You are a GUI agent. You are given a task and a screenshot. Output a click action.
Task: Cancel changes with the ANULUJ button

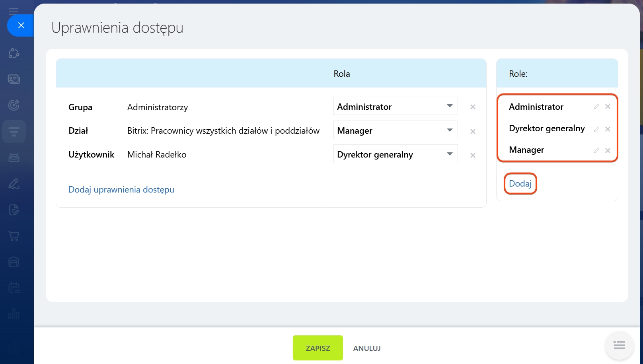pos(367,348)
